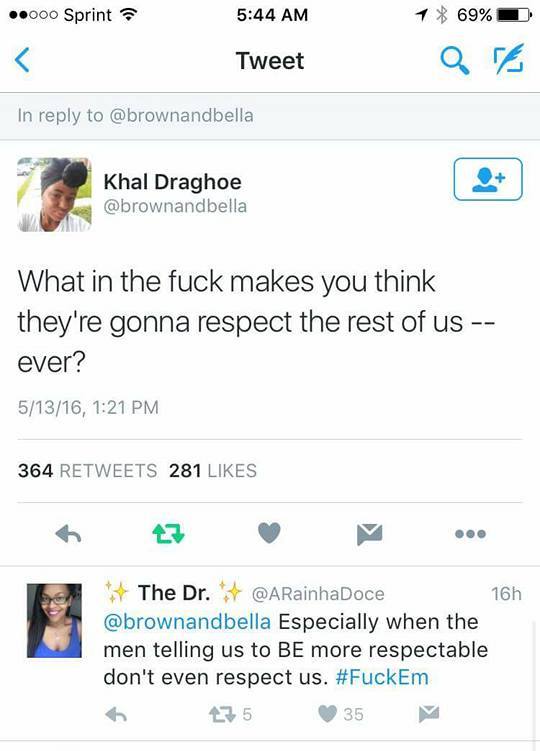This screenshot has height=751, width=540.
Task: Reply to the main tweet
Action: tap(68, 534)
